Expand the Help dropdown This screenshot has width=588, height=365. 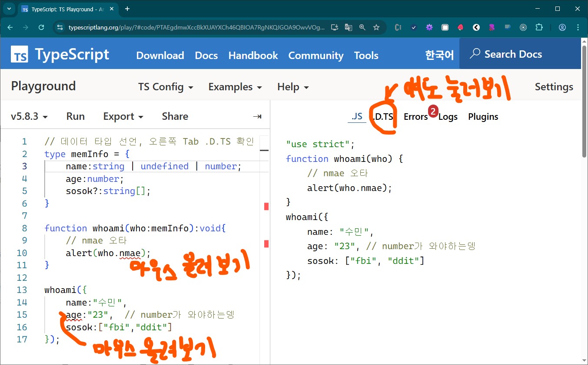(x=293, y=87)
